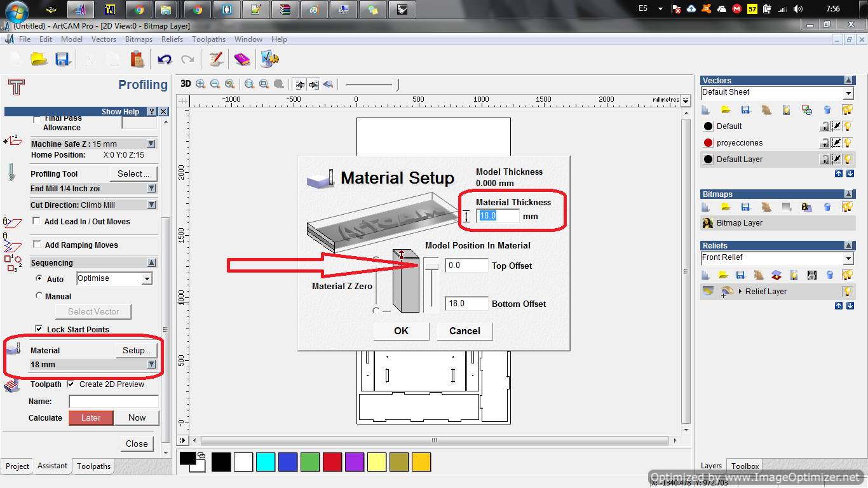The image size is (868, 488).
Task: Open the Bitmaps menu
Action: [x=139, y=39]
